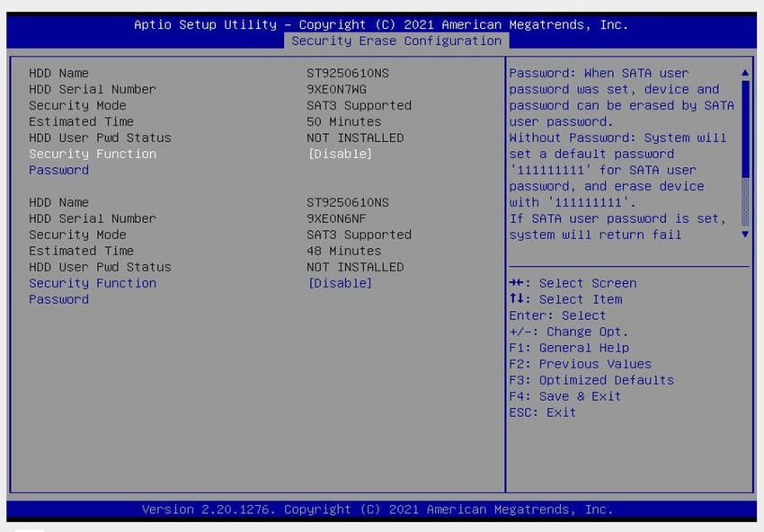This screenshot has height=532, width=764.
Task: Click the F2: Previous Values hint
Action: click(x=581, y=364)
